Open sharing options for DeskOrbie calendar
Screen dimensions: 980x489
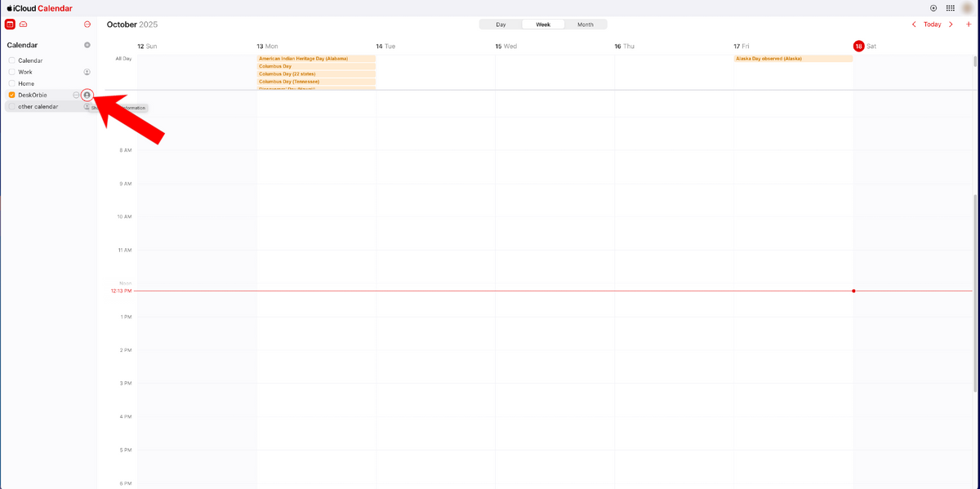click(87, 95)
